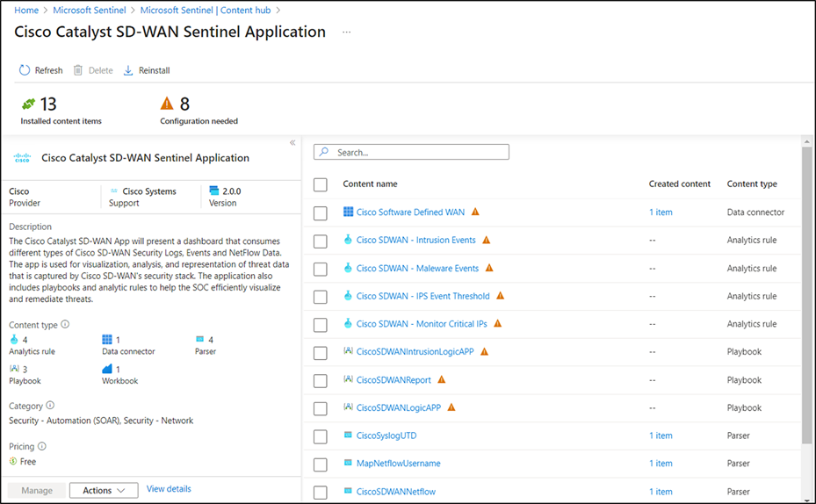816x504 pixels.
Task: Open the Cisco SDWAN - IPS Event Threshold link
Action: point(423,295)
